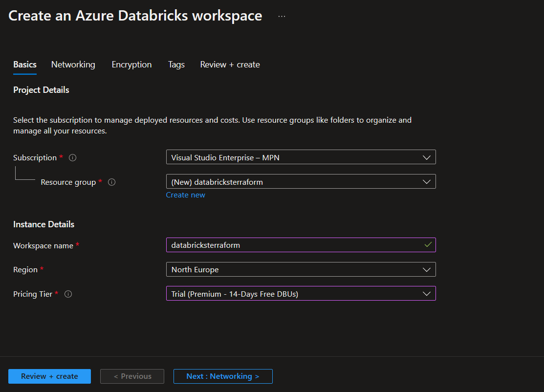Expand the Subscription dropdown chevron

tap(427, 157)
